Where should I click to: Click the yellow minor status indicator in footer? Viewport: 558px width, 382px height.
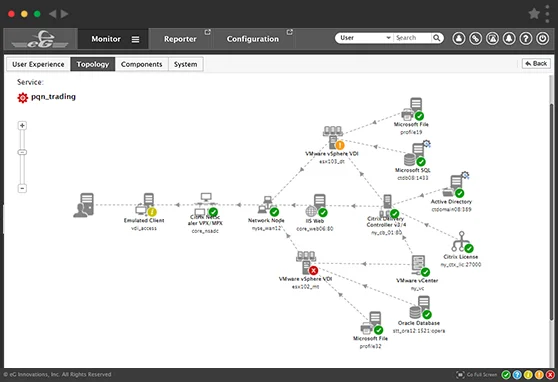pos(528,375)
